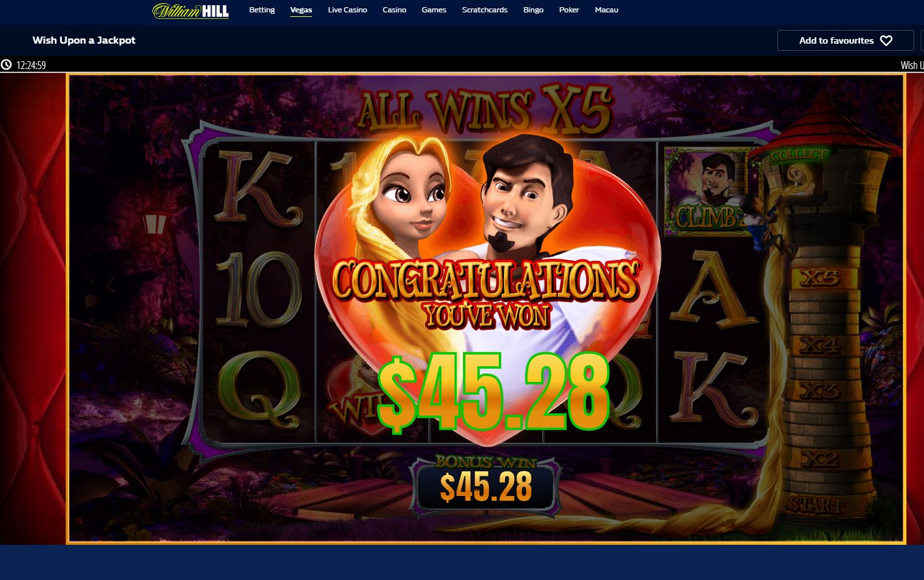Click the COLLECT sign on the tower
The image size is (924, 580).
800,156
